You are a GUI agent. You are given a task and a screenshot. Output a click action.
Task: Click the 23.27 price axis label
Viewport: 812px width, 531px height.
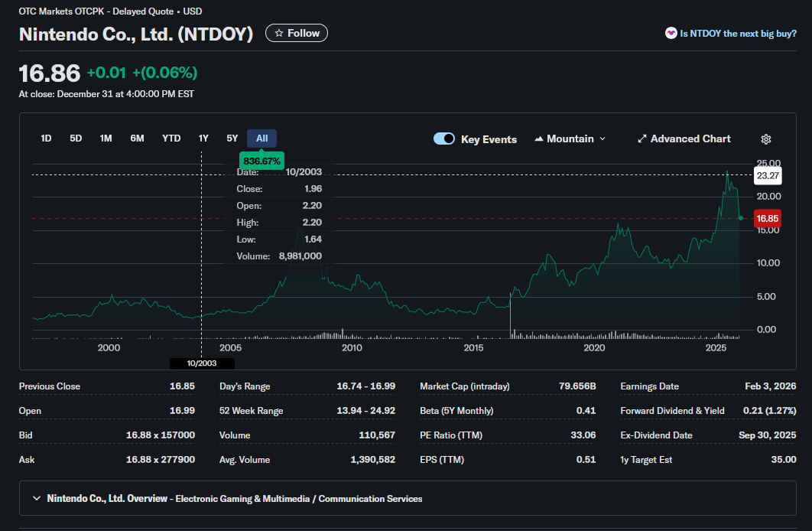click(x=767, y=176)
